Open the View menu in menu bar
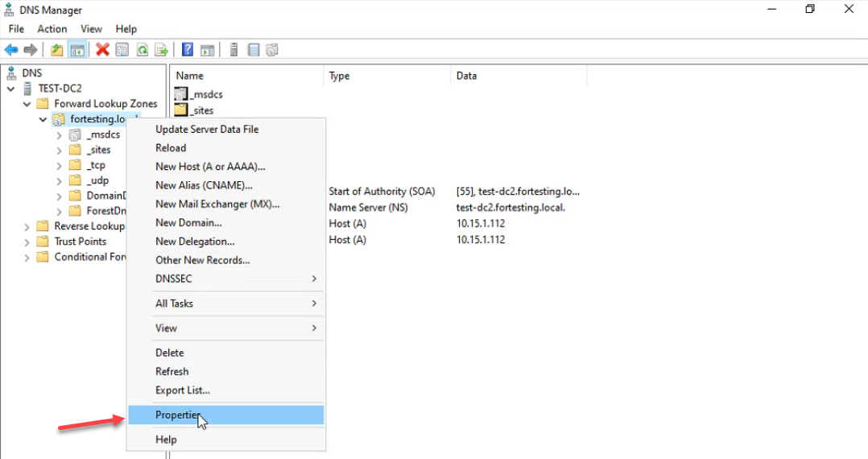868x459 pixels. point(91,29)
